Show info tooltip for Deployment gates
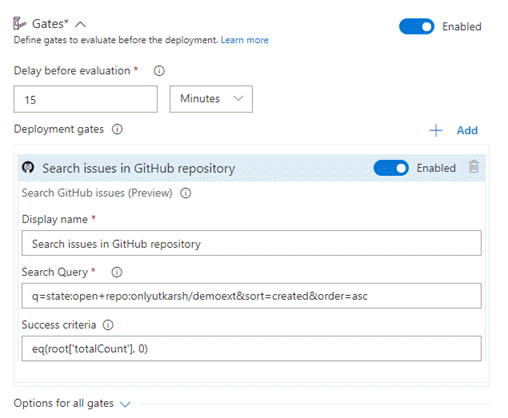508x418 pixels. tap(117, 129)
